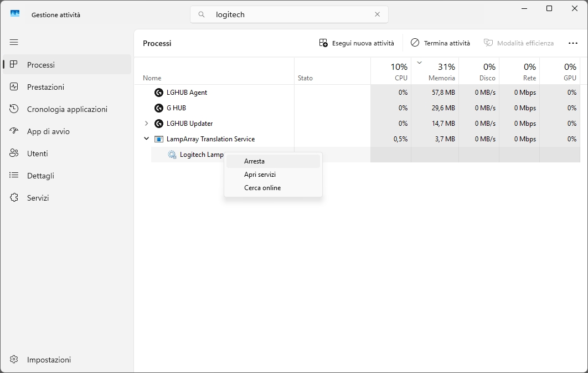Screen dimensions: 588x373
Task: Click LampArray Translation Service window icon
Action: [x=158, y=139]
